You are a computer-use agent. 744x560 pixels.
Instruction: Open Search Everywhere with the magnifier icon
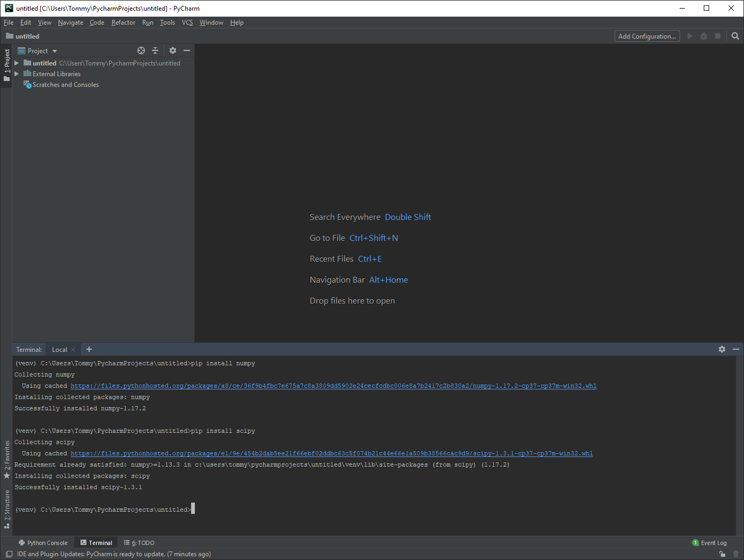coord(735,36)
